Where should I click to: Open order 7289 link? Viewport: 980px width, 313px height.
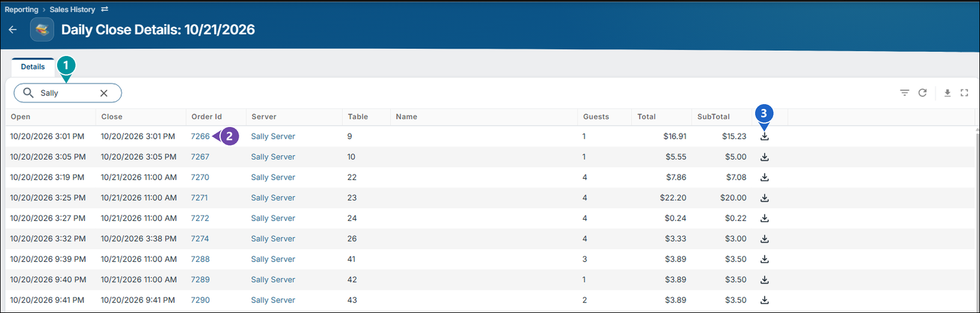coord(200,280)
